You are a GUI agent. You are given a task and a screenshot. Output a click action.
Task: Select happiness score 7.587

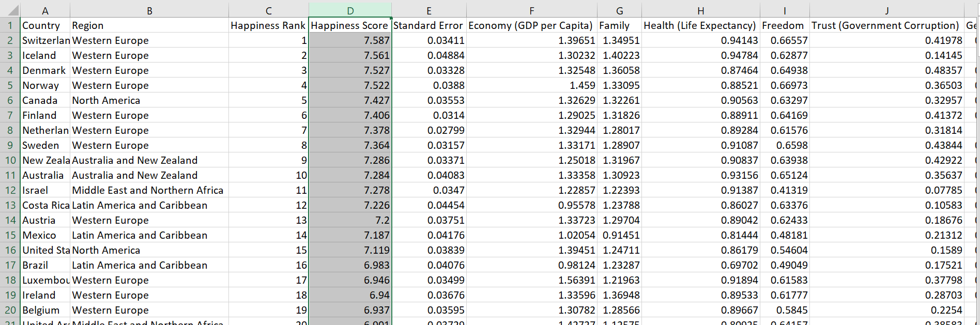pos(350,40)
